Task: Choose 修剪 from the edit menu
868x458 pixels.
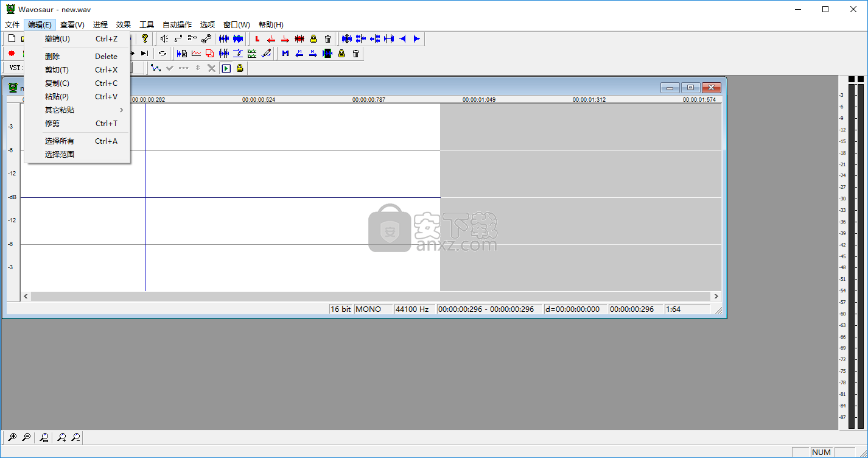Action: (x=77, y=123)
